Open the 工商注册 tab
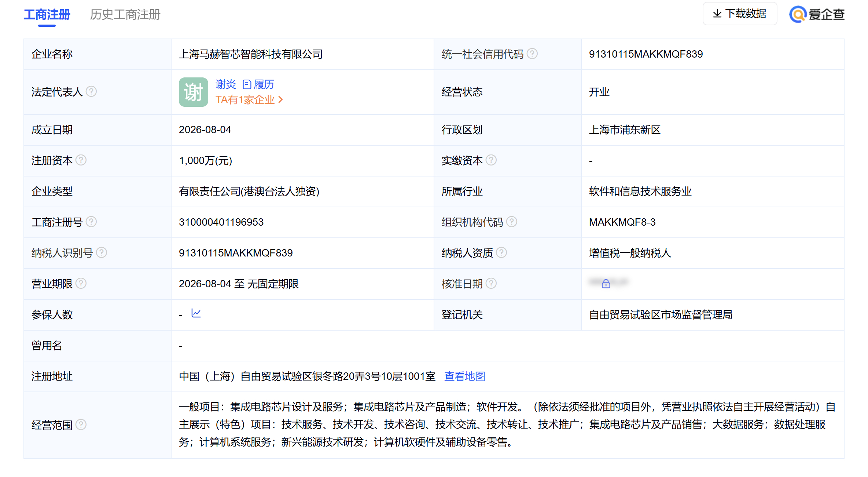The height and width of the screenshot is (477, 868). pyautogui.click(x=47, y=15)
